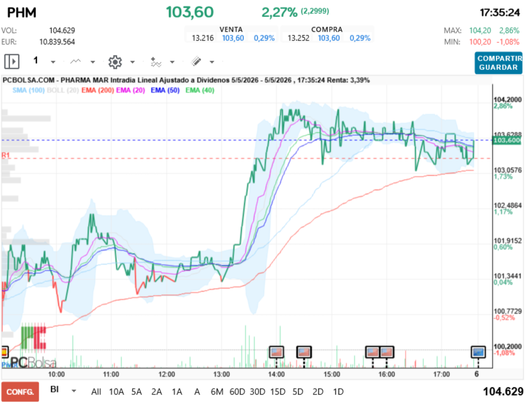The image size is (532, 405).
Task: Click the first US flag marker before 16:00
Action: click(373, 352)
